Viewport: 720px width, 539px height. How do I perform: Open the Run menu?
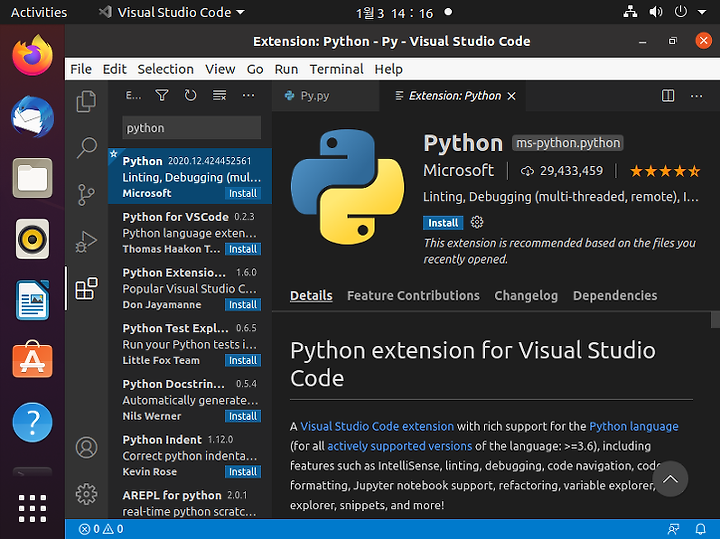point(286,69)
